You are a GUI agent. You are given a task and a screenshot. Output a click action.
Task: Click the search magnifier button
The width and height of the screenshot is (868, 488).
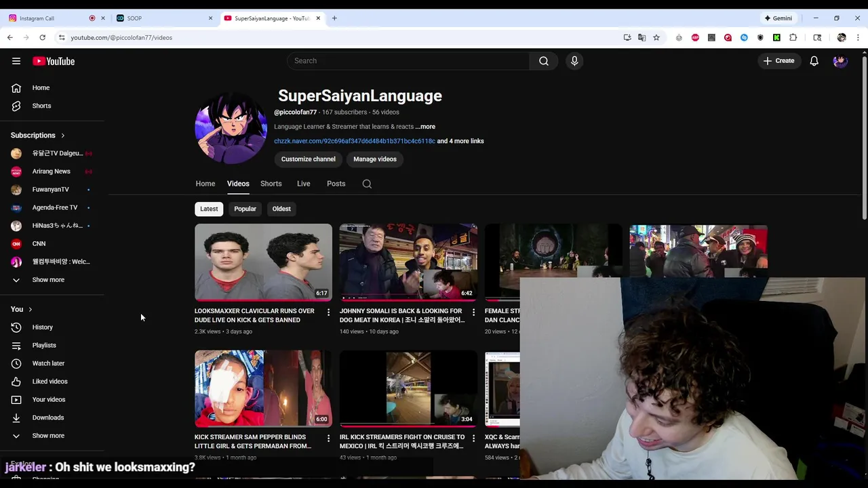click(x=544, y=61)
